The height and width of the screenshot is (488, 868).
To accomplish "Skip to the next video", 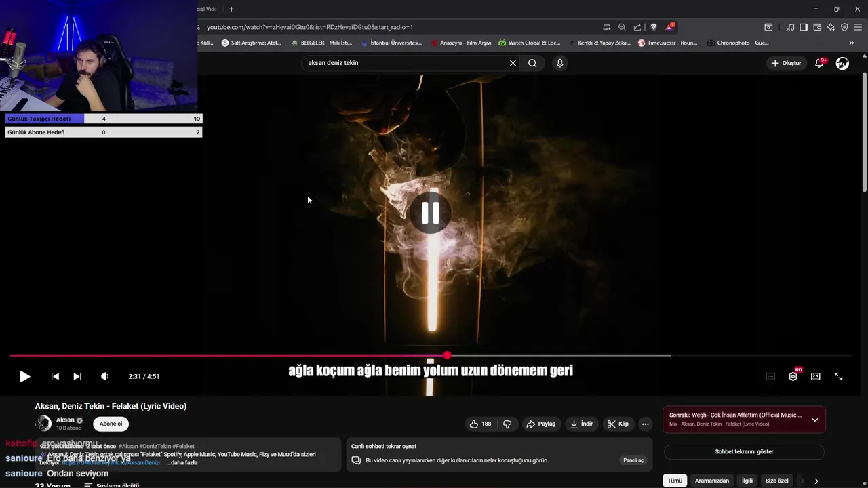I will pyautogui.click(x=77, y=376).
